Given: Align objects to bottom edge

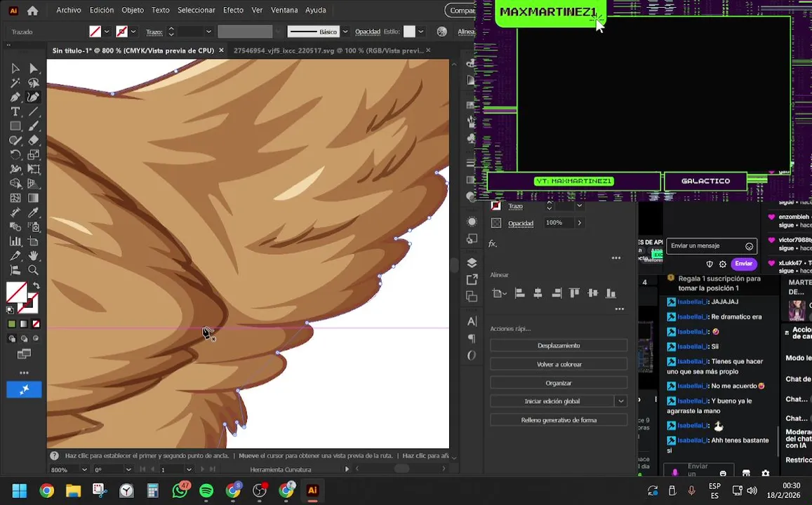Looking at the screenshot, I should tap(611, 293).
